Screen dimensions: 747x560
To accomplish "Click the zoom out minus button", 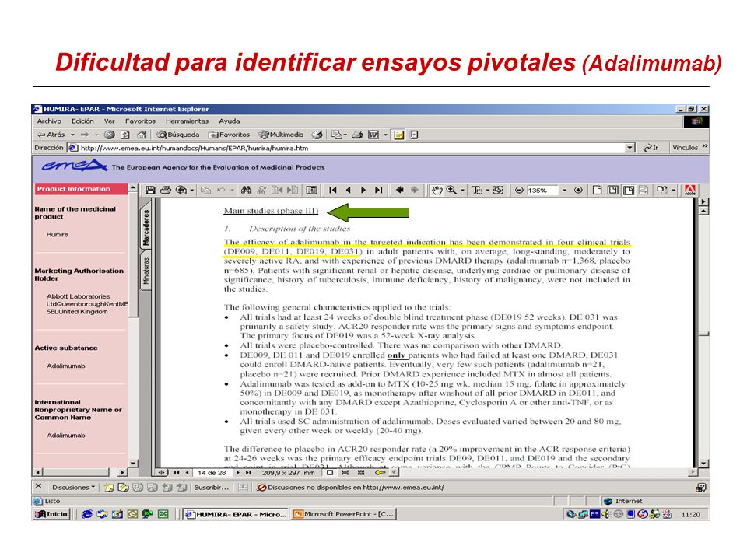I will [x=519, y=190].
